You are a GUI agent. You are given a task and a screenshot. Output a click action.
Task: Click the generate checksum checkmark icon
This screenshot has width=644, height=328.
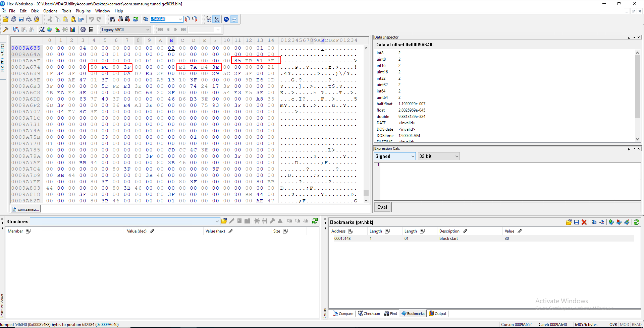(42, 29)
